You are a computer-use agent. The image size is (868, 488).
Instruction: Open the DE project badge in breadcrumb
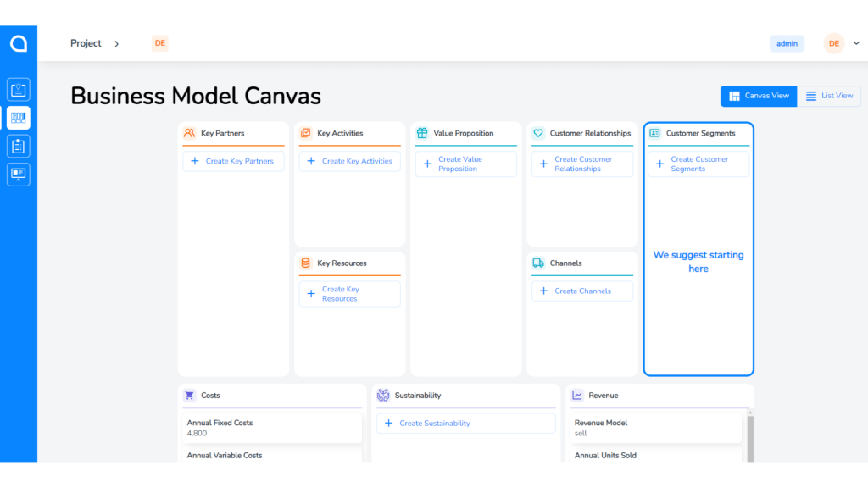coord(159,43)
